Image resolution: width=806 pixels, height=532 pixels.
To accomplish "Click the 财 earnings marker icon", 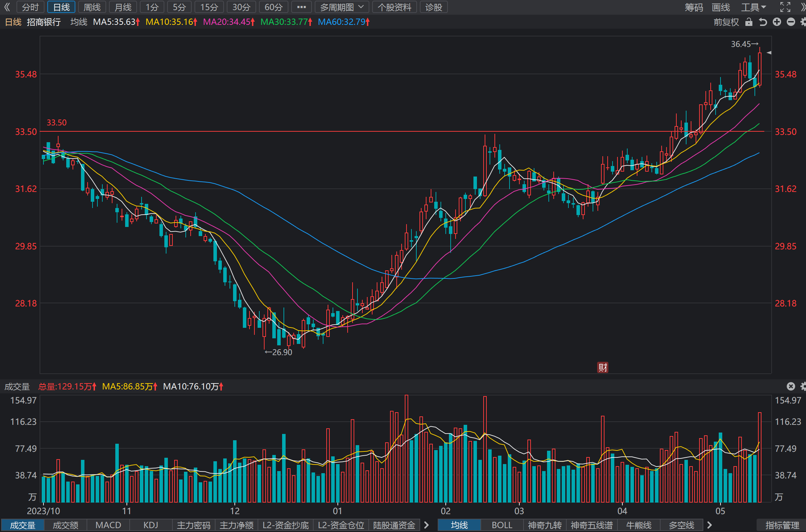I will (602, 367).
